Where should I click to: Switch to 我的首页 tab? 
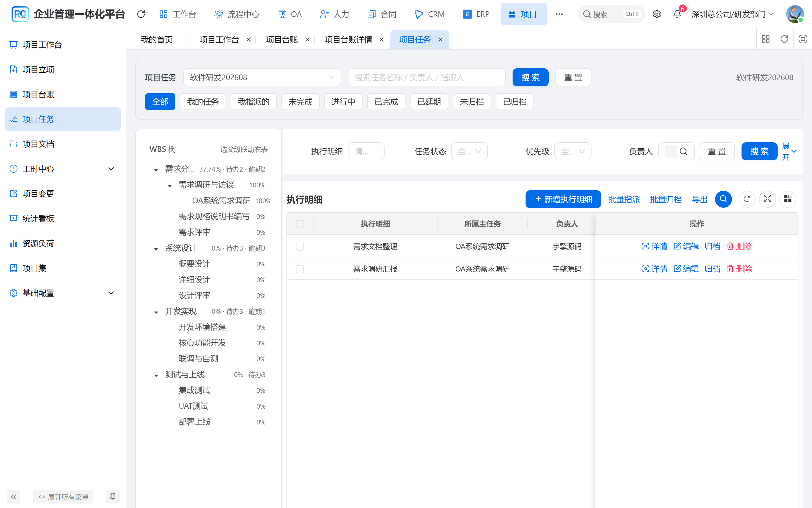coord(156,40)
